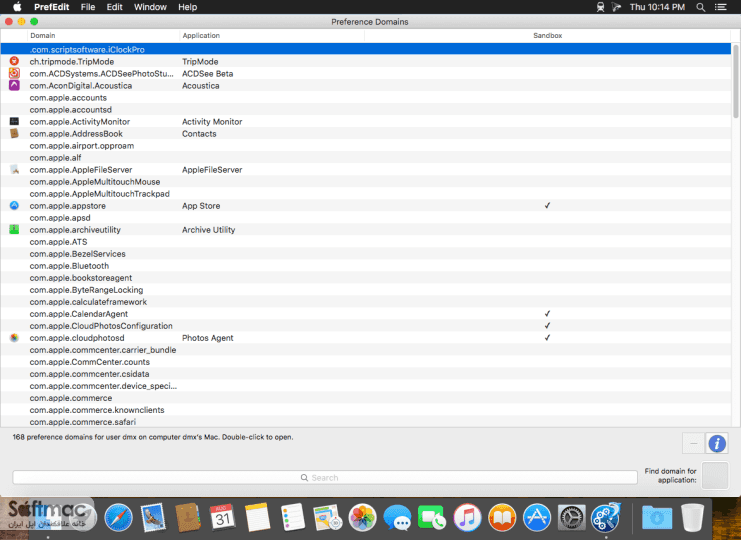Click the purple Acoustica app icon
The height and width of the screenshot is (540, 741).
pyautogui.click(x=14, y=85)
